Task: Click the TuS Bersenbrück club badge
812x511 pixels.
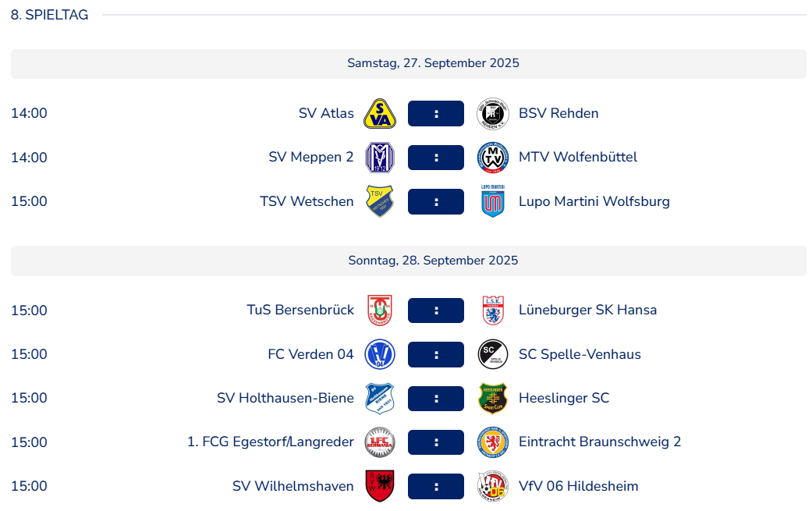Action: coord(380,311)
